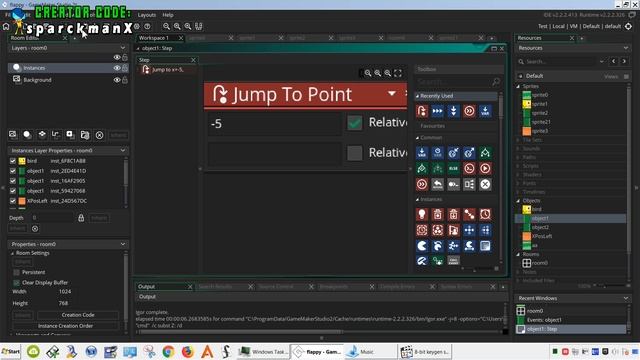This screenshot has width=640, height=360.
Task: Click the Output horizontal scrollbar
Action: pyautogui.click(x=241, y=331)
